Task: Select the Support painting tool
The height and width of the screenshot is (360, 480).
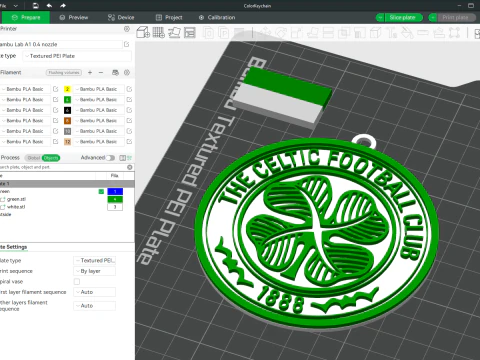Action: [x=360, y=33]
